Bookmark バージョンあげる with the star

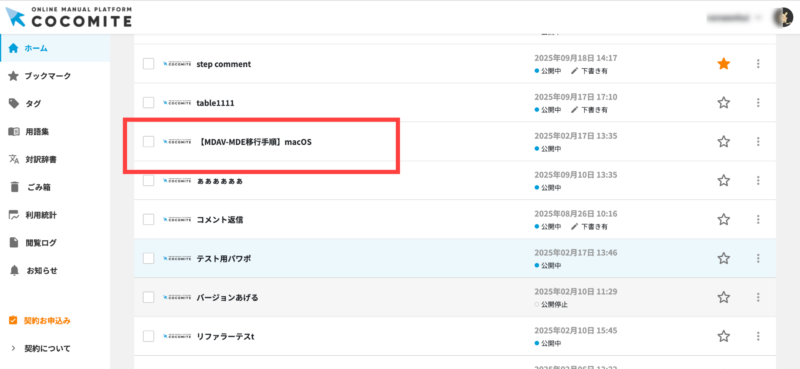(723, 297)
